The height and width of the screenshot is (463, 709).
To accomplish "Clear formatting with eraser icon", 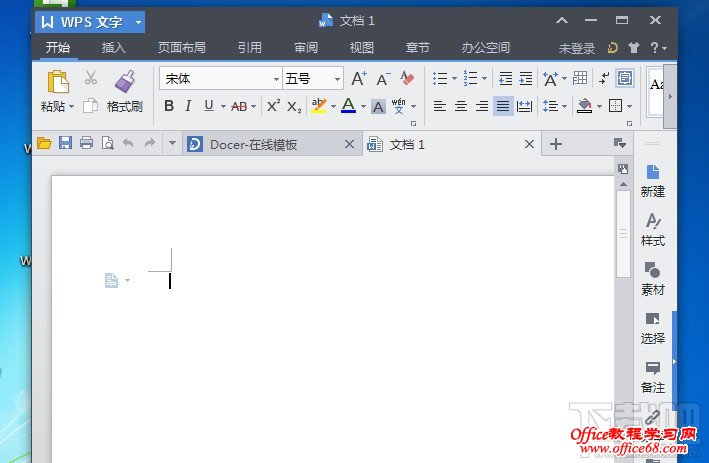I will 407,79.
